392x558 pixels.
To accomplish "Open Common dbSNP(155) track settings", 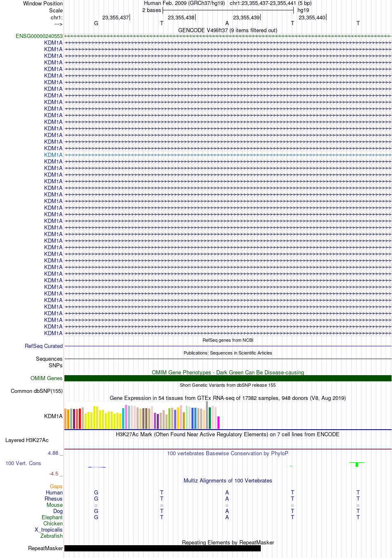I will pyautogui.click(x=37, y=391).
